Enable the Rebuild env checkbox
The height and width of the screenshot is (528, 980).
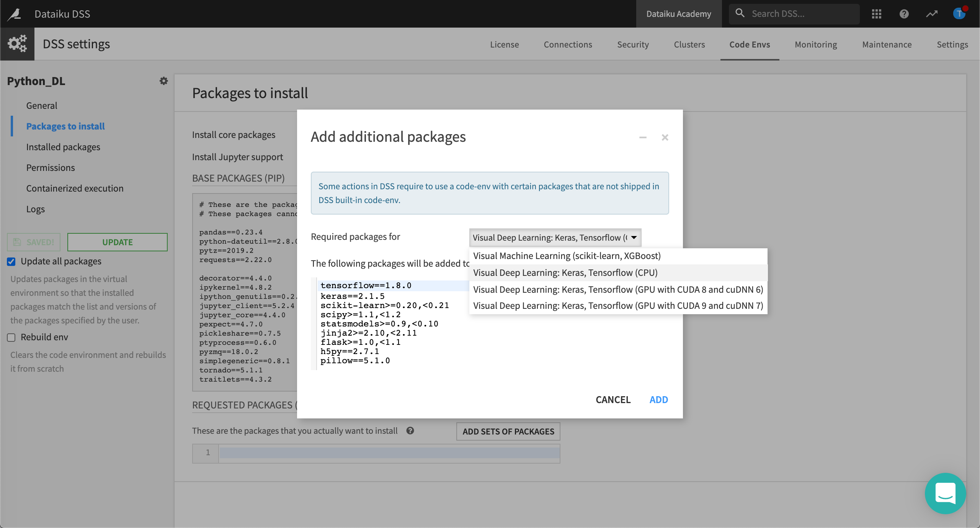11,338
